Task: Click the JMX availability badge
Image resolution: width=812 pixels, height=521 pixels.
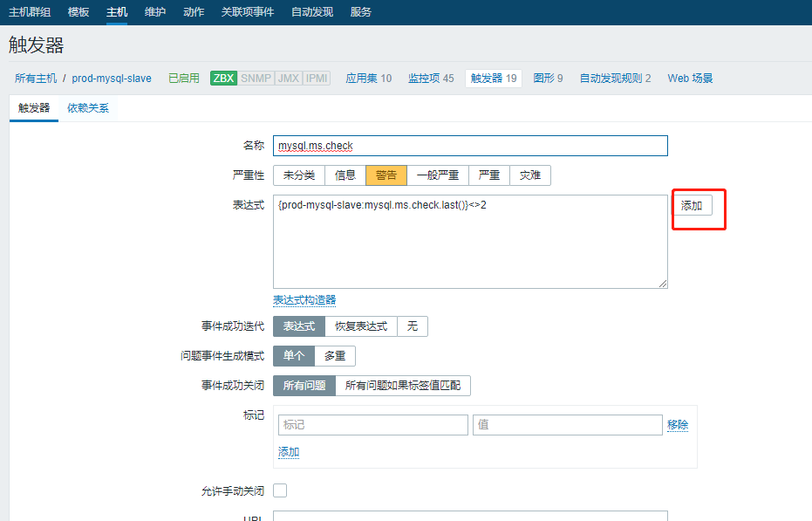Action: [x=289, y=79]
